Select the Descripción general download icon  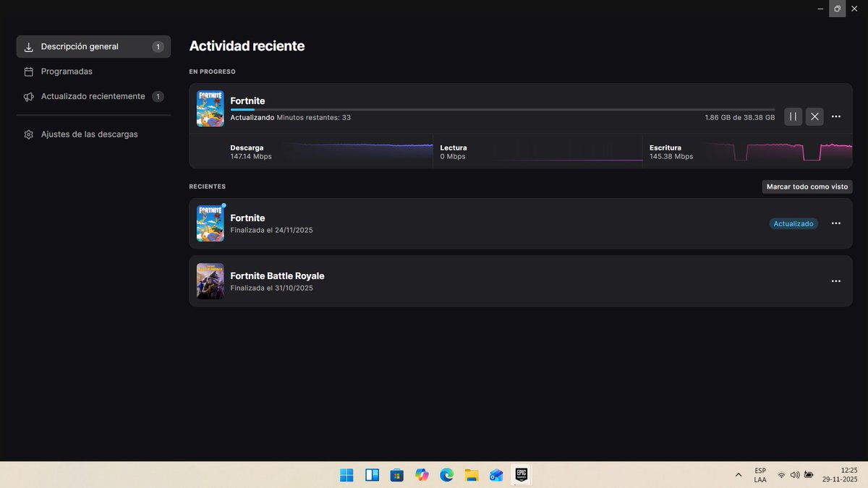click(x=28, y=46)
